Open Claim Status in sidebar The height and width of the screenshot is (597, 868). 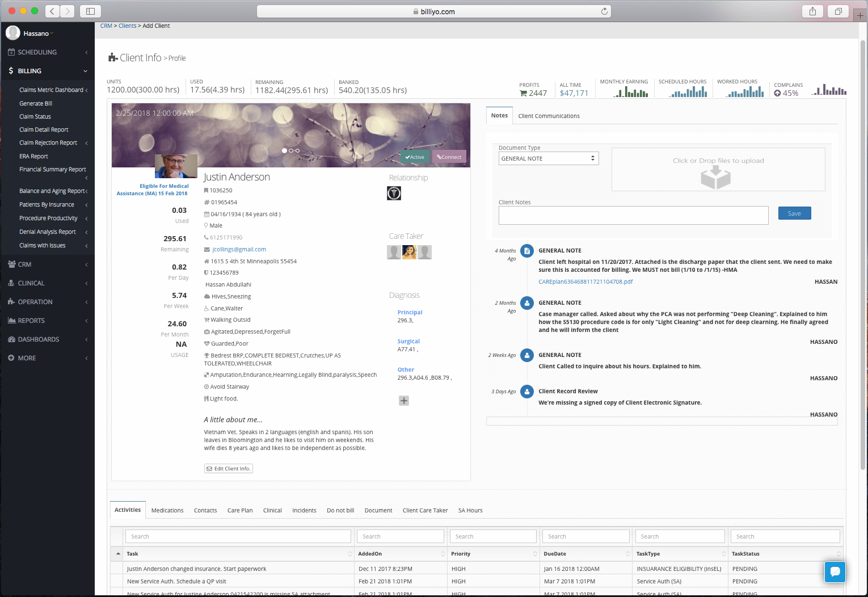35,117
